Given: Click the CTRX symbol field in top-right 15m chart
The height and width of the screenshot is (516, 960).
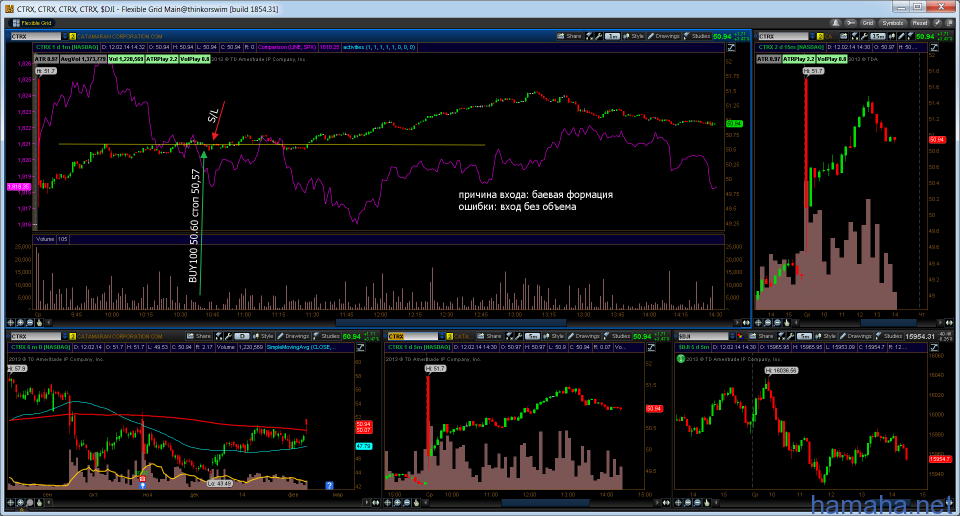Looking at the screenshot, I should 783,36.
